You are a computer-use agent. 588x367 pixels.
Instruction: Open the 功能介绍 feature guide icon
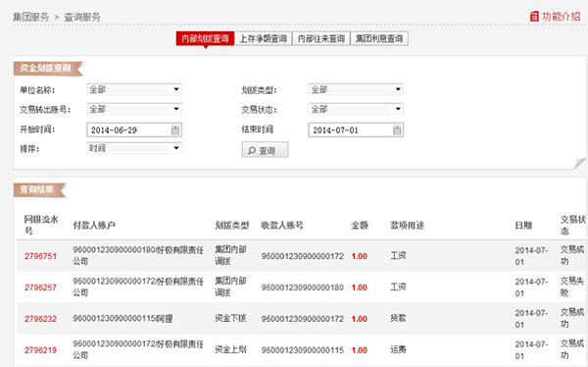click(534, 17)
